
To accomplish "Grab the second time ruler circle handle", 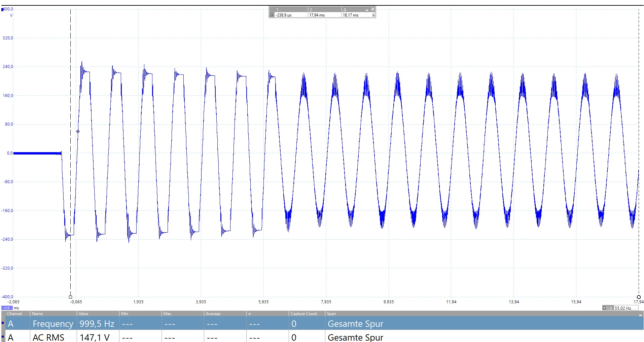I will coord(639,297).
